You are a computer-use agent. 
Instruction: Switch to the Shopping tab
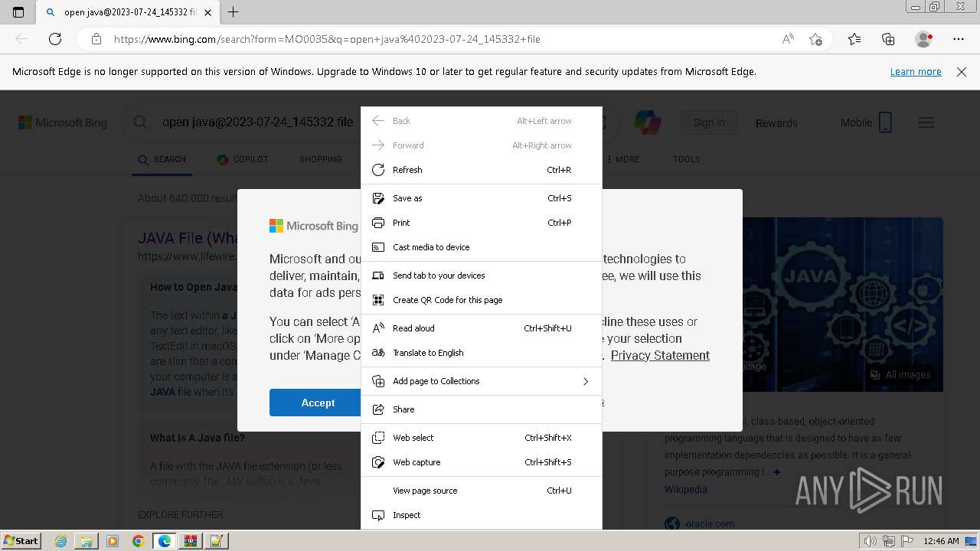tap(320, 159)
